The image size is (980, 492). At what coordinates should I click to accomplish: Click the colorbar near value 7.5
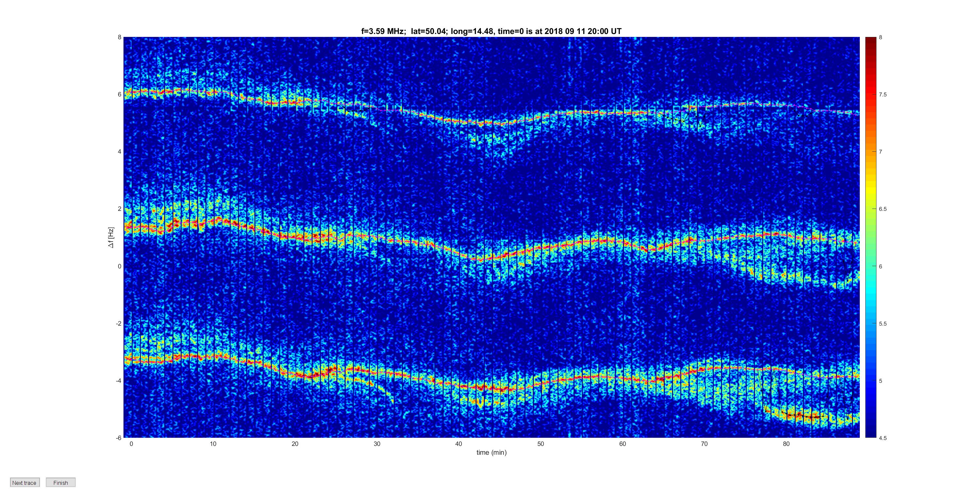click(x=871, y=94)
